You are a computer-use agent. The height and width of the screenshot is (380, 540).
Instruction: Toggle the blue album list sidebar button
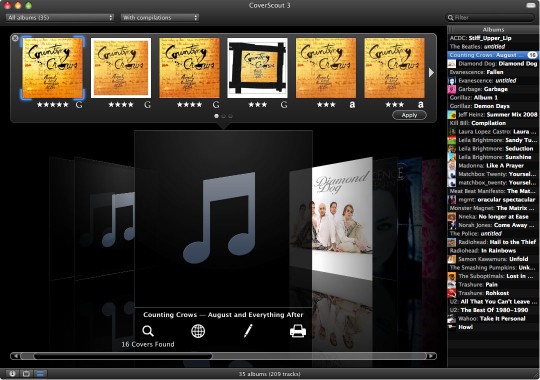pyautogui.click(x=40, y=374)
